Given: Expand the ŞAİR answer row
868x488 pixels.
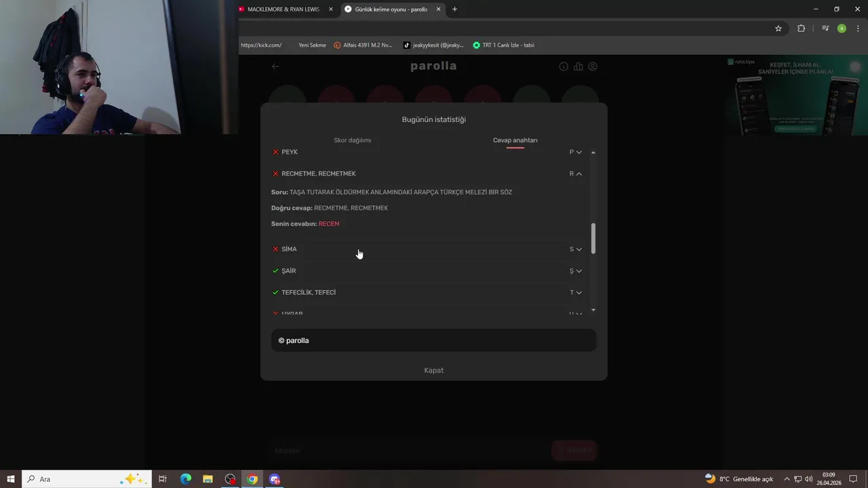Looking at the screenshot, I should pyautogui.click(x=578, y=271).
